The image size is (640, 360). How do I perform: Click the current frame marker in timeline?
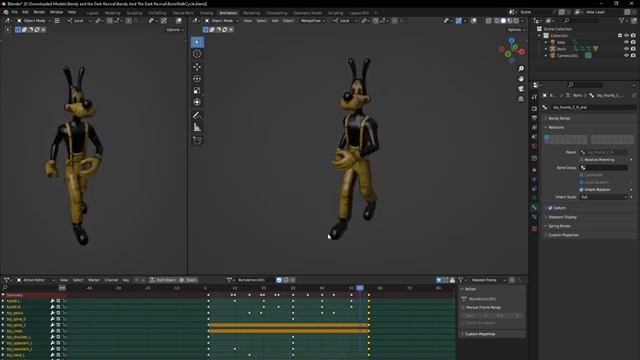[x=360, y=288]
